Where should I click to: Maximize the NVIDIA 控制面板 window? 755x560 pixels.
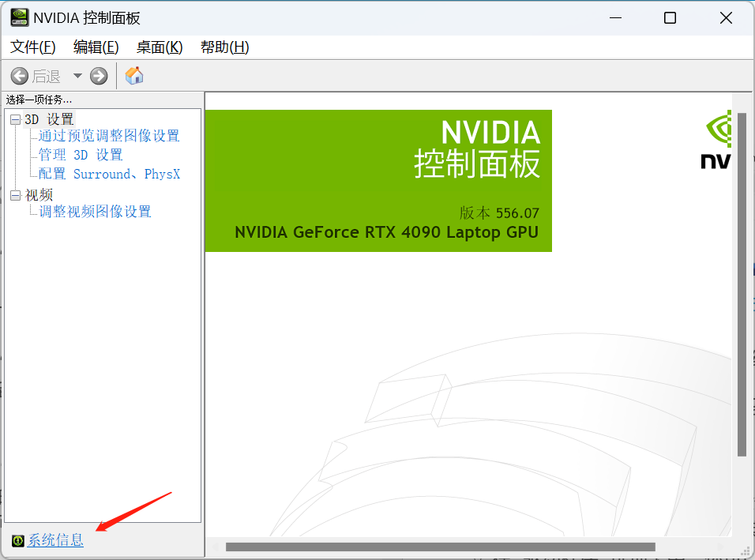(670, 18)
